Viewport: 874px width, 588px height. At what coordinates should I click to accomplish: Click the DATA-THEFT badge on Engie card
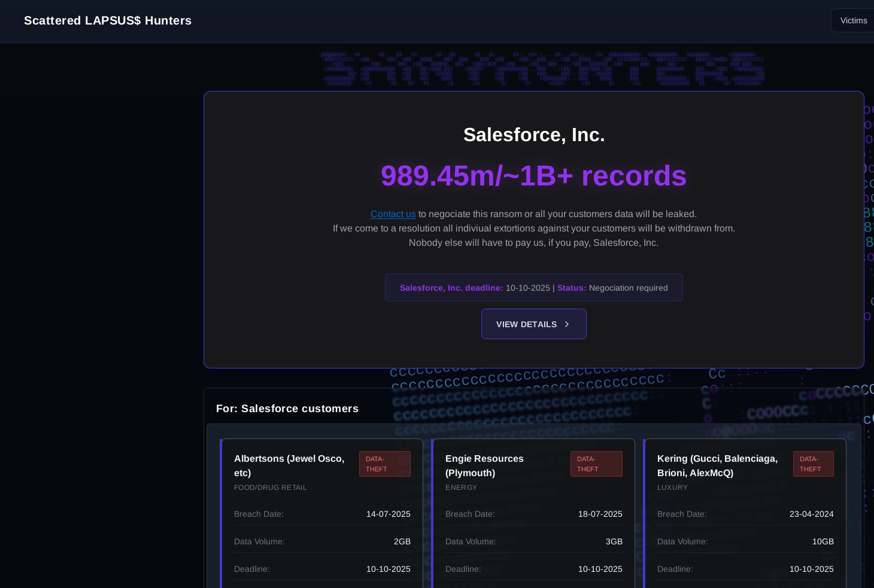pos(596,464)
